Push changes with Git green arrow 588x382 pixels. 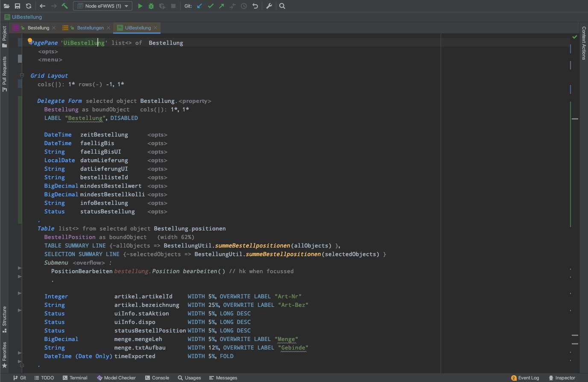coord(221,6)
